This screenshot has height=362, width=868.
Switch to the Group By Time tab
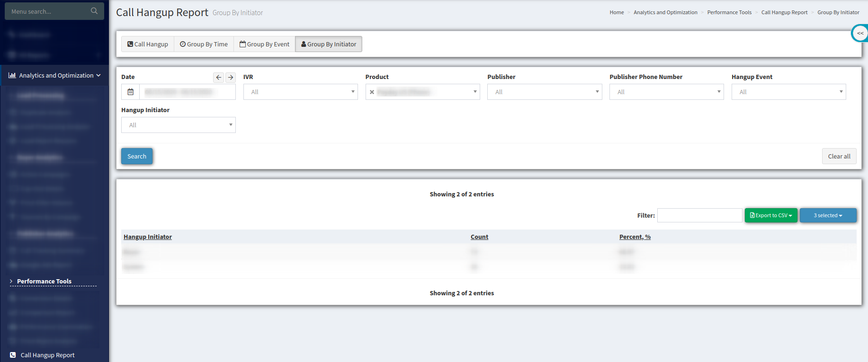click(204, 44)
